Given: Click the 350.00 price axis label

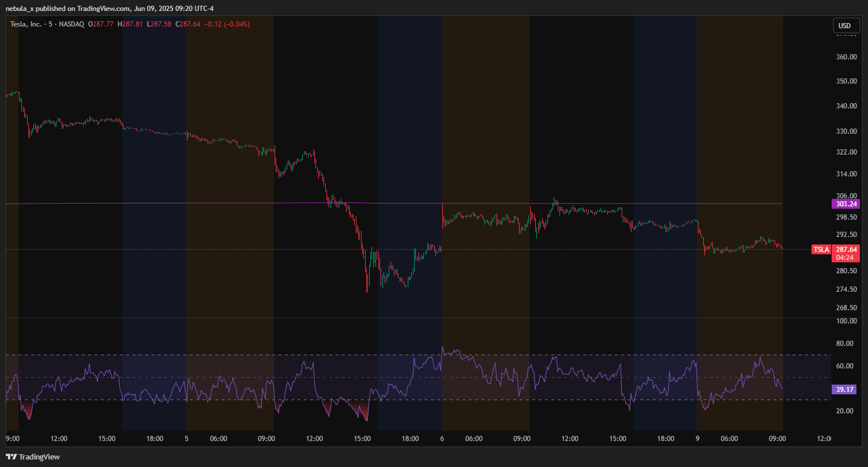Looking at the screenshot, I should tap(846, 81).
